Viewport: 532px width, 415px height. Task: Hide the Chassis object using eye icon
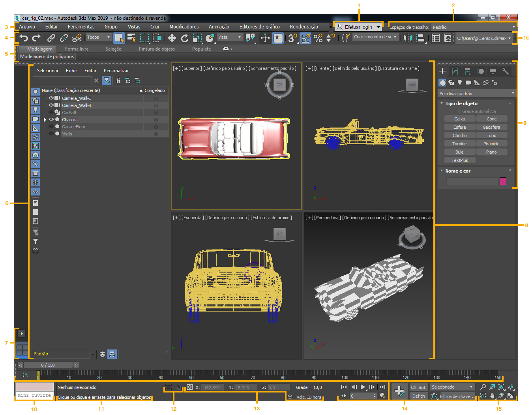(x=51, y=120)
